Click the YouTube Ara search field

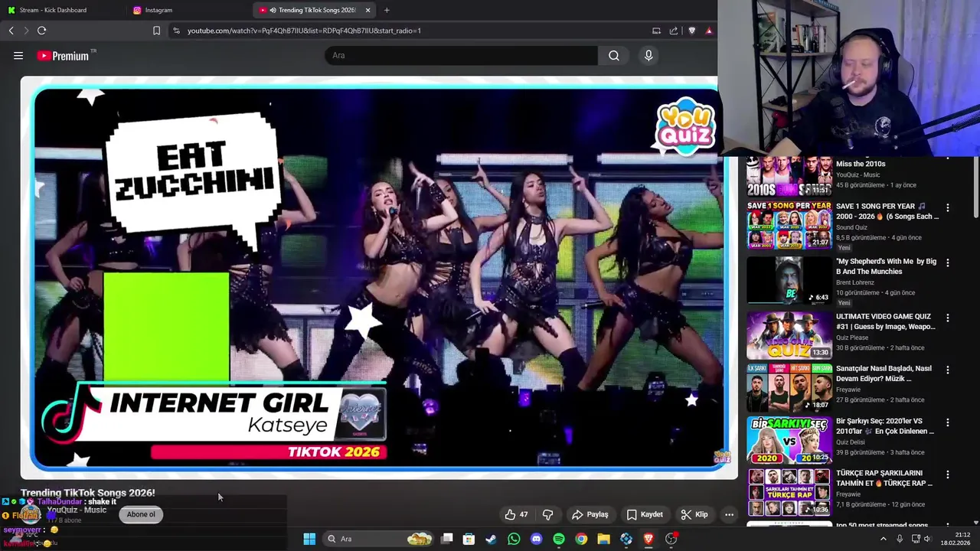point(461,55)
